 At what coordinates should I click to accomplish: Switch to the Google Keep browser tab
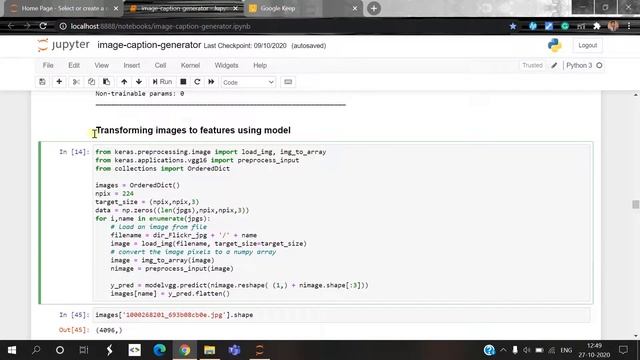pyautogui.click(x=278, y=8)
